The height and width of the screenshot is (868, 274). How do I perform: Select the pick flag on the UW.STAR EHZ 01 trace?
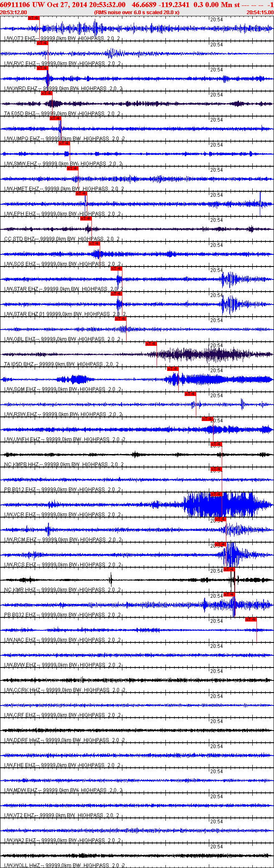point(116,294)
